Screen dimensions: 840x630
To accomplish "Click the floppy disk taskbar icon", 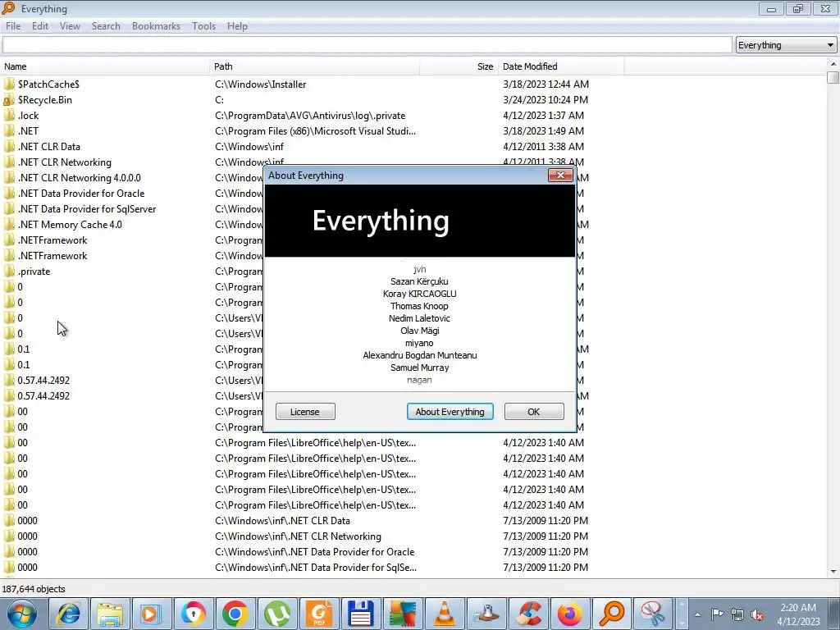I will click(361, 614).
